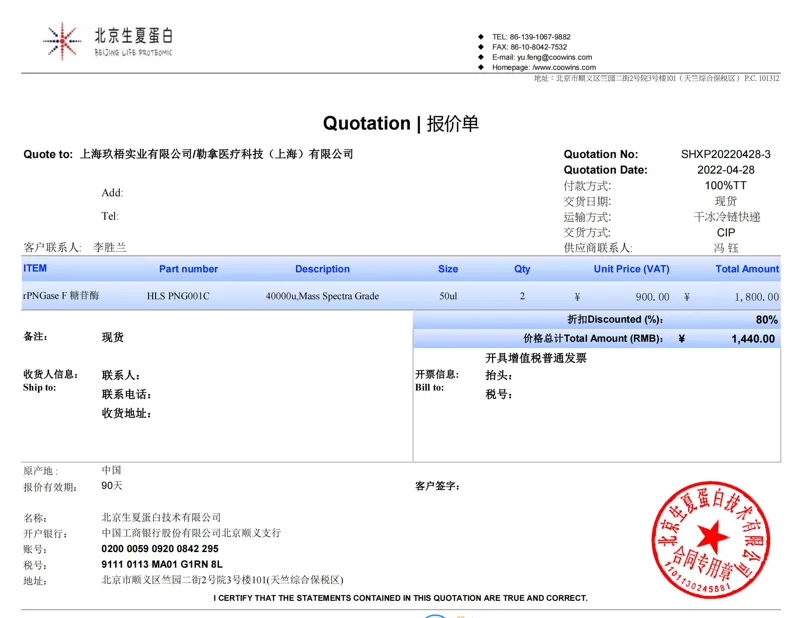
Task: Click the Tel: label under Quote to
Action: pyautogui.click(x=110, y=216)
